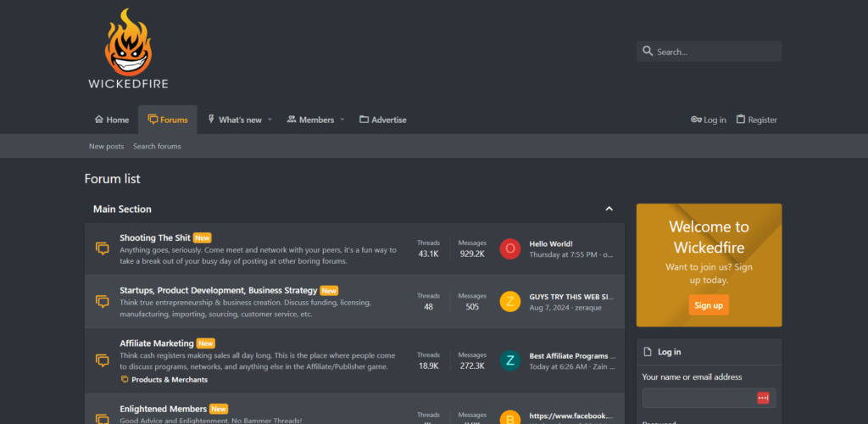Open the What's new tab
Viewport: 868px width, 424px height.
click(235, 120)
